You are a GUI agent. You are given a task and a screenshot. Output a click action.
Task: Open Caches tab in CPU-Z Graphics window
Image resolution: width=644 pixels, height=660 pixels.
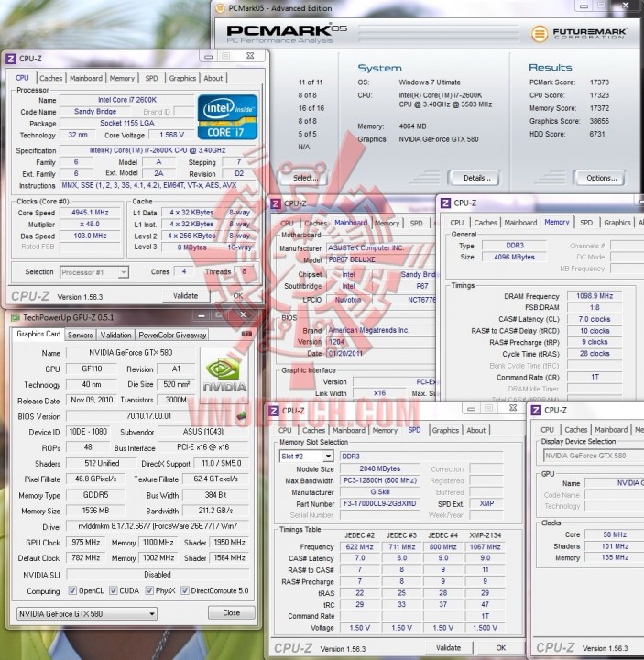pos(576,430)
